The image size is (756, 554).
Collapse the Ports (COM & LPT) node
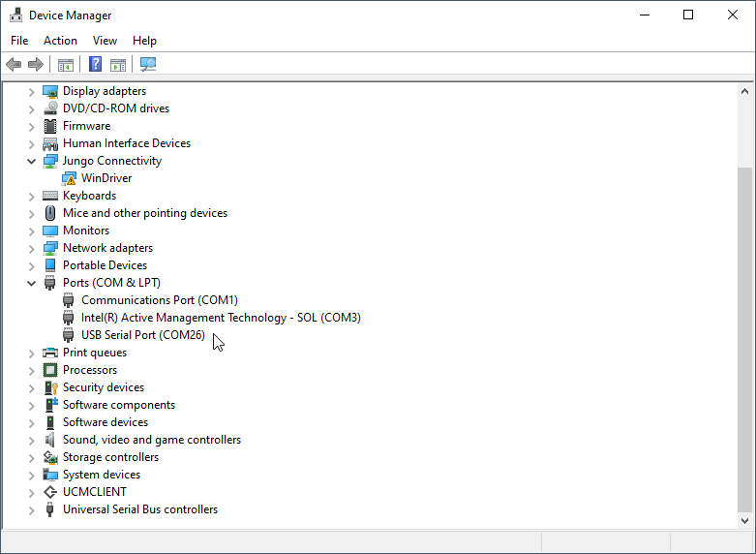point(31,283)
